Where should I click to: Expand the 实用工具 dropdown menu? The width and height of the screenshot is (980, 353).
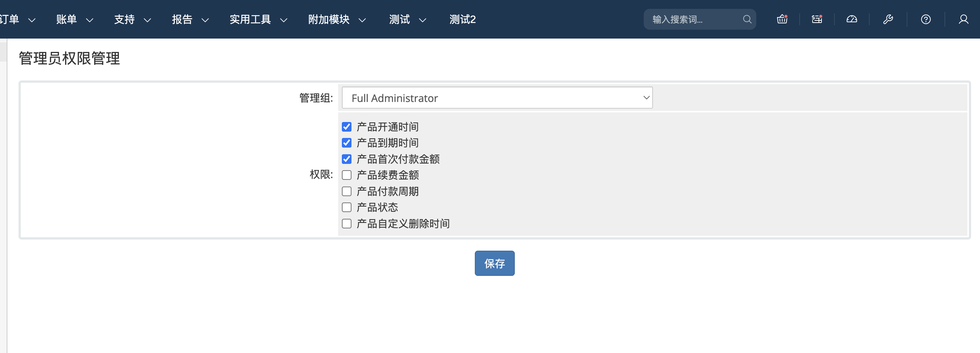(258, 19)
